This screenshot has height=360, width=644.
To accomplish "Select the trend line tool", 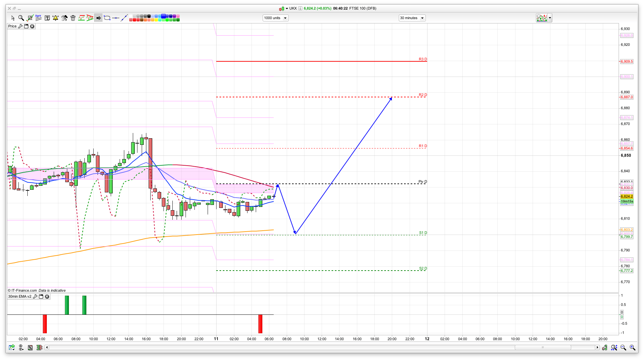I will [x=124, y=18].
